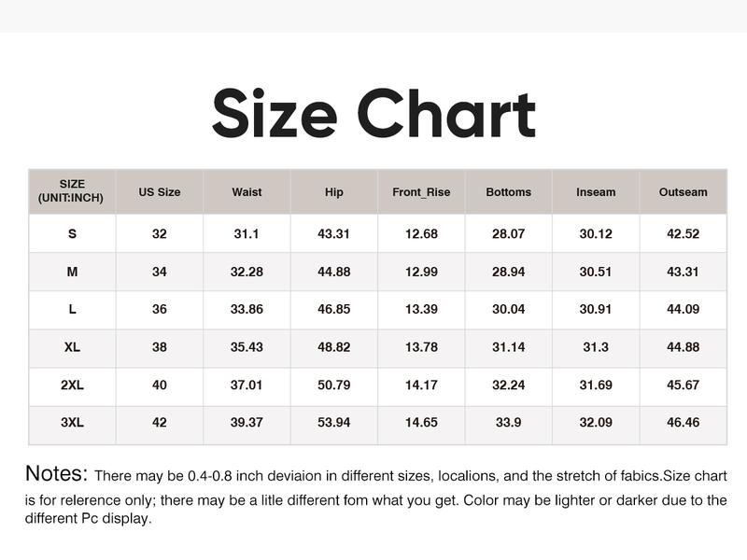This screenshot has width=747, height=560.
Task: Click the US Size column header
Action: (160, 192)
